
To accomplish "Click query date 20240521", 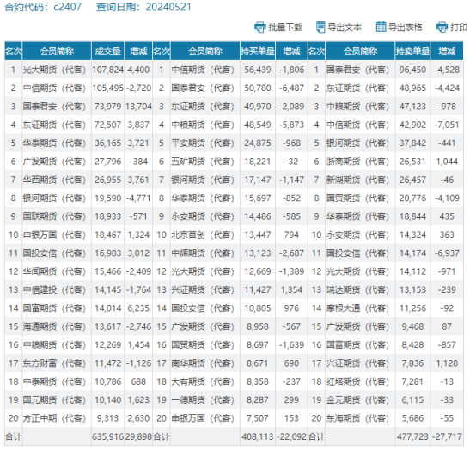I will pos(168,7).
